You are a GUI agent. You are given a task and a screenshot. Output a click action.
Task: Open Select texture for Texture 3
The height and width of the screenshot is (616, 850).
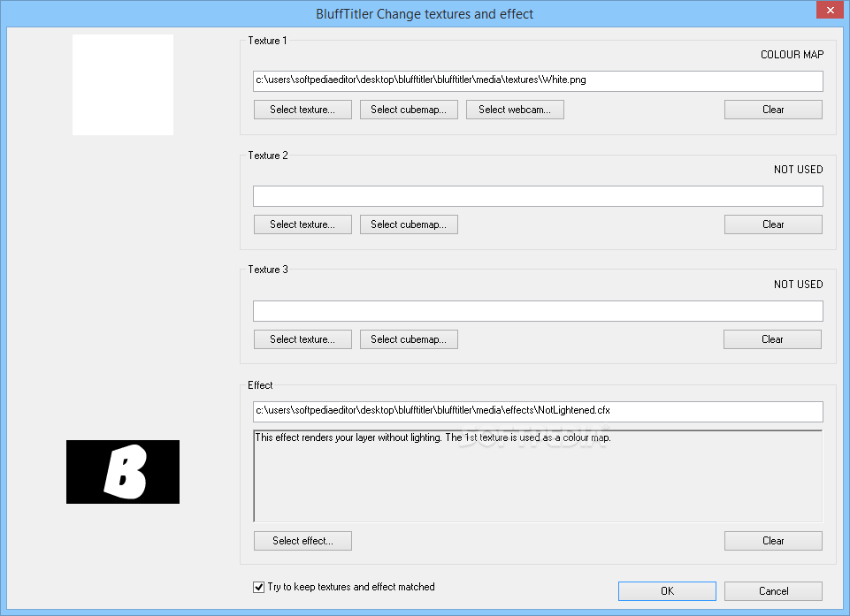pyautogui.click(x=302, y=339)
